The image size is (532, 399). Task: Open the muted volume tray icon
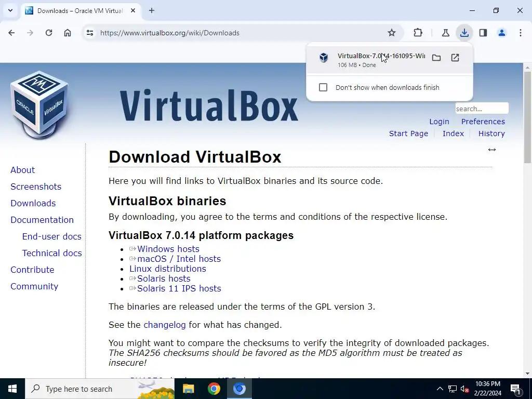[x=464, y=389]
